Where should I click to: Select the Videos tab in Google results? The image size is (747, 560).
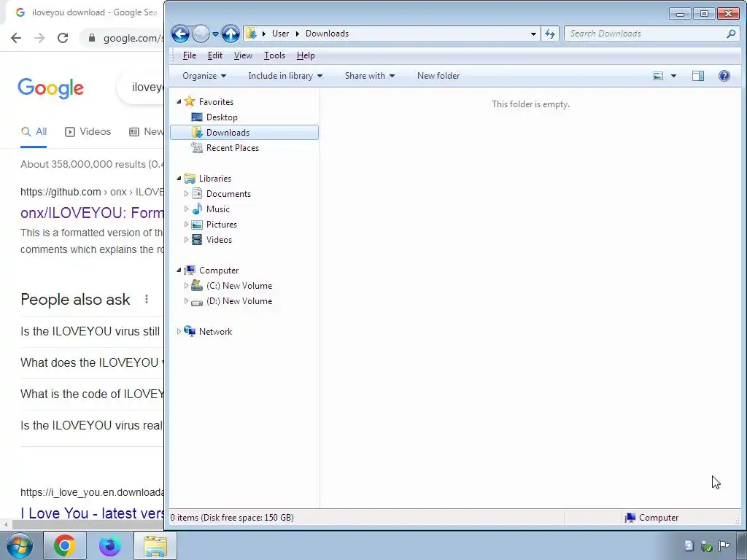tap(88, 132)
